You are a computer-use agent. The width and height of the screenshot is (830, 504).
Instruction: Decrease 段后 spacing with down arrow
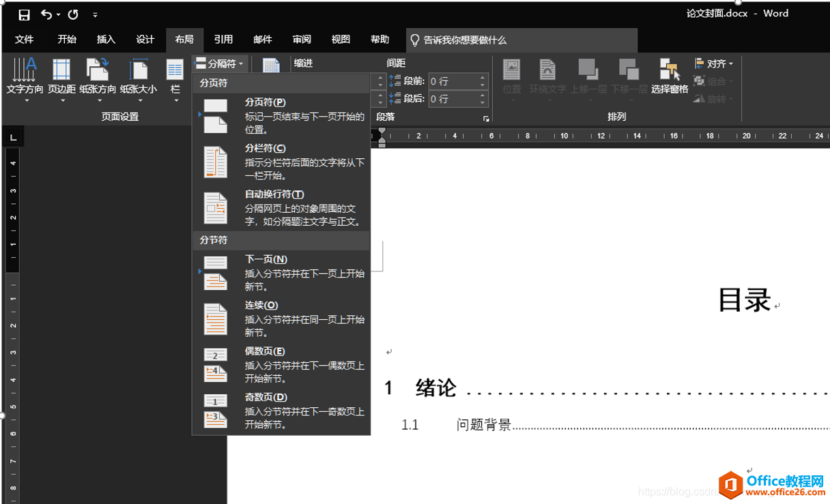coord(483,102)
